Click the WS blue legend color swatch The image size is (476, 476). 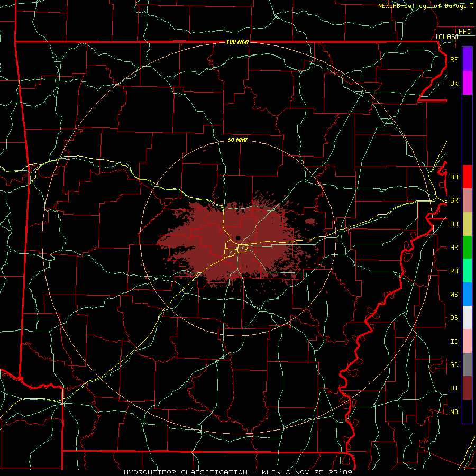tap(467, 294)
